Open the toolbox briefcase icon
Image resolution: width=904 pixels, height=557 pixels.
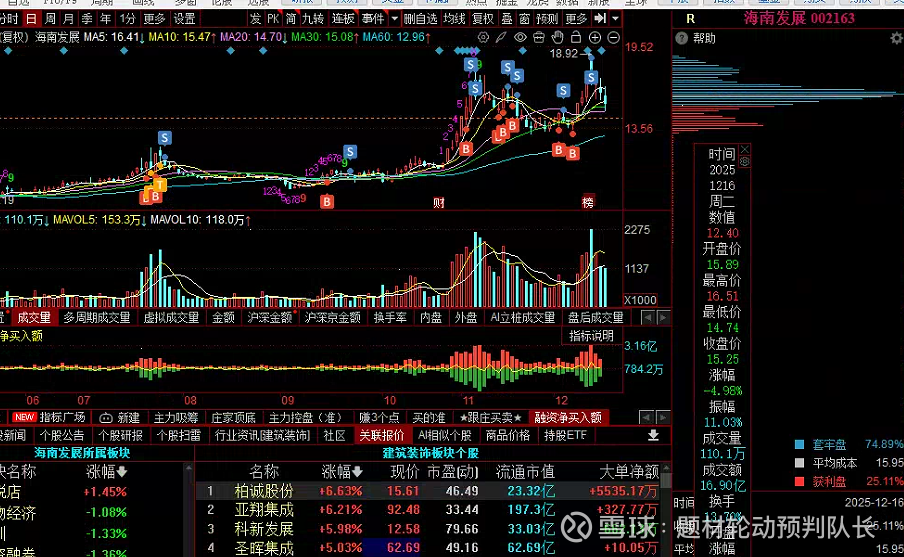pos(538,37)
